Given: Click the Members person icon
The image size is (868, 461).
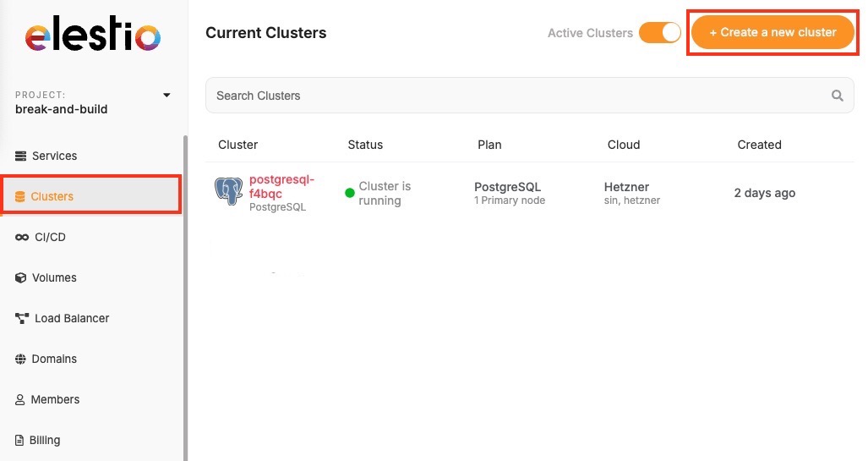Looking at the screenshot, I should pos(21,400).
